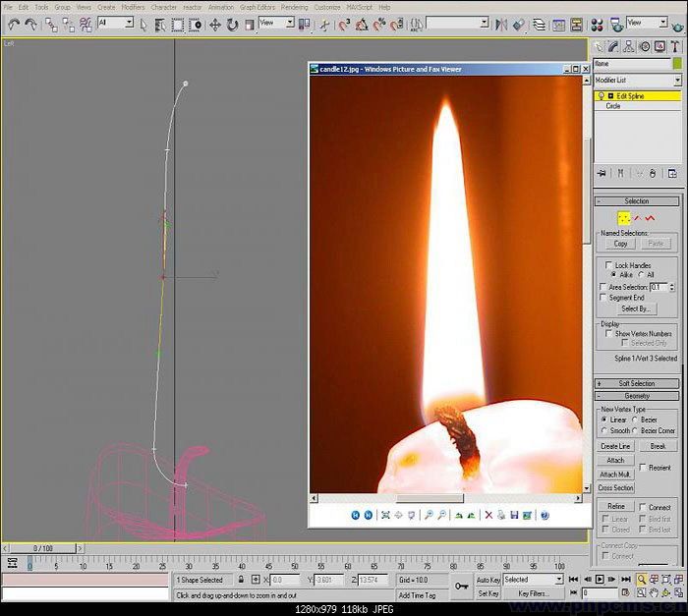The image size is (688, 616).
Task: Choose the Select Object arrow tool
Action: pos(143,25)
